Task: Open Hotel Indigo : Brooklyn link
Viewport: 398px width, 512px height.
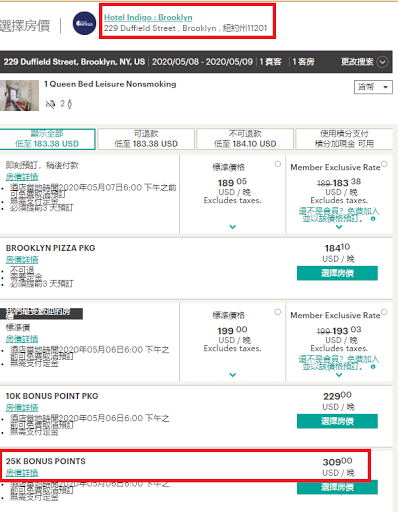Action: tap(148, 17)
